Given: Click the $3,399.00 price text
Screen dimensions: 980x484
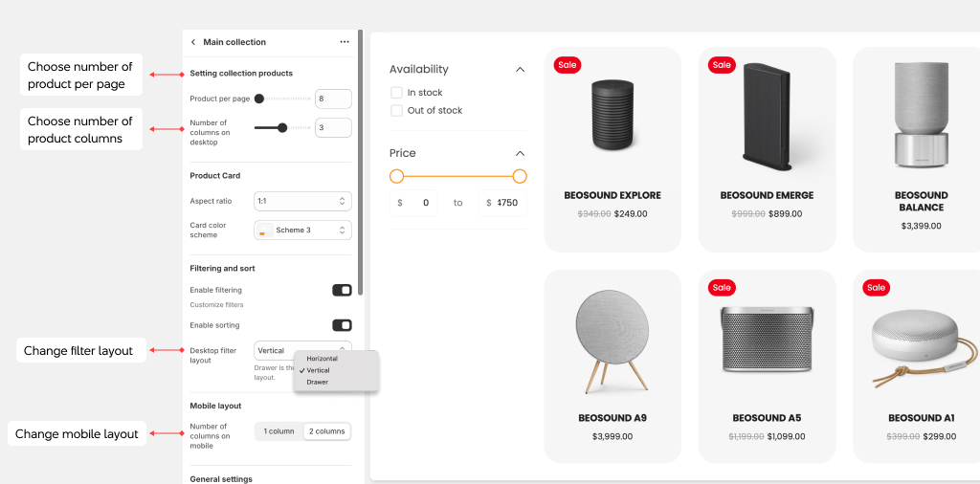Looking at the screenshot, I should tap(922, 226).
